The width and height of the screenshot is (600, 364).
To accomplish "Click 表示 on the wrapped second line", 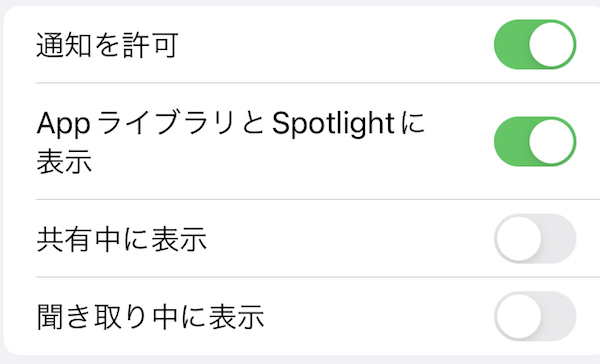I will (x=64, y=162).
